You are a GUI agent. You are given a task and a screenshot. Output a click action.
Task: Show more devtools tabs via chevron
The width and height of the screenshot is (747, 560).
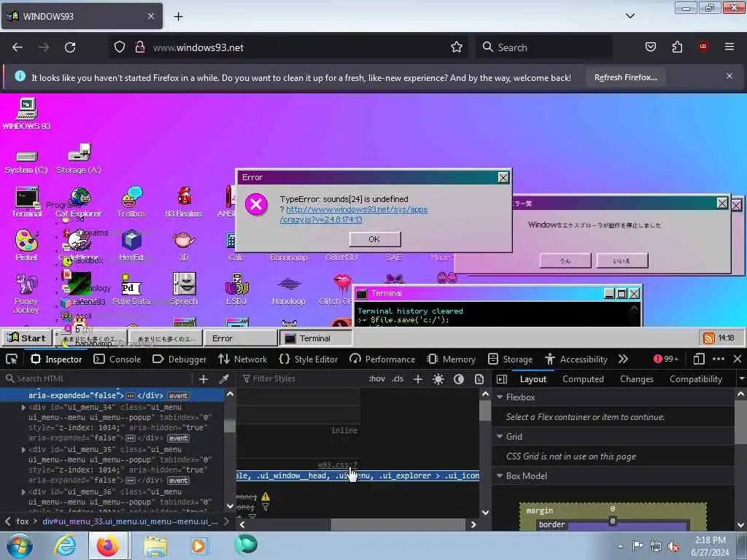click(x=623, y=359)
